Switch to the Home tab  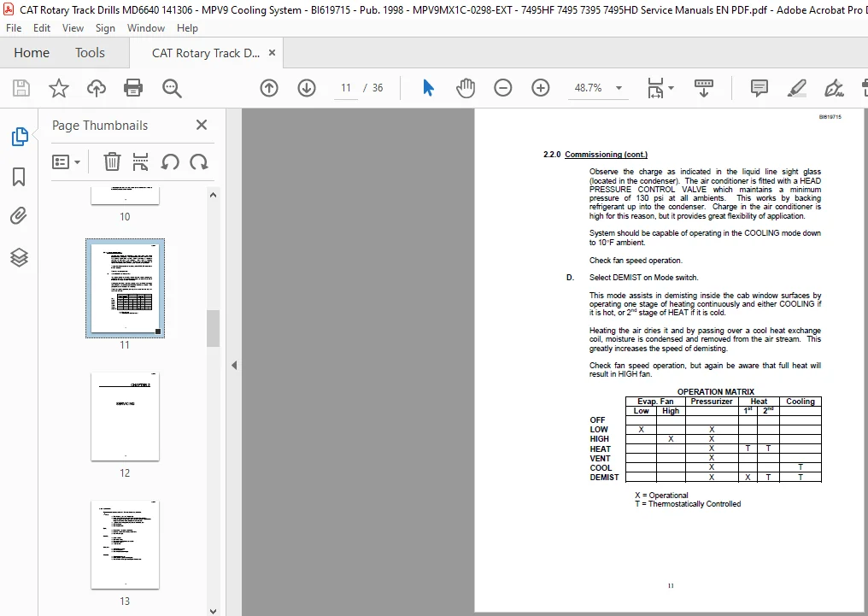coord(32,53)
